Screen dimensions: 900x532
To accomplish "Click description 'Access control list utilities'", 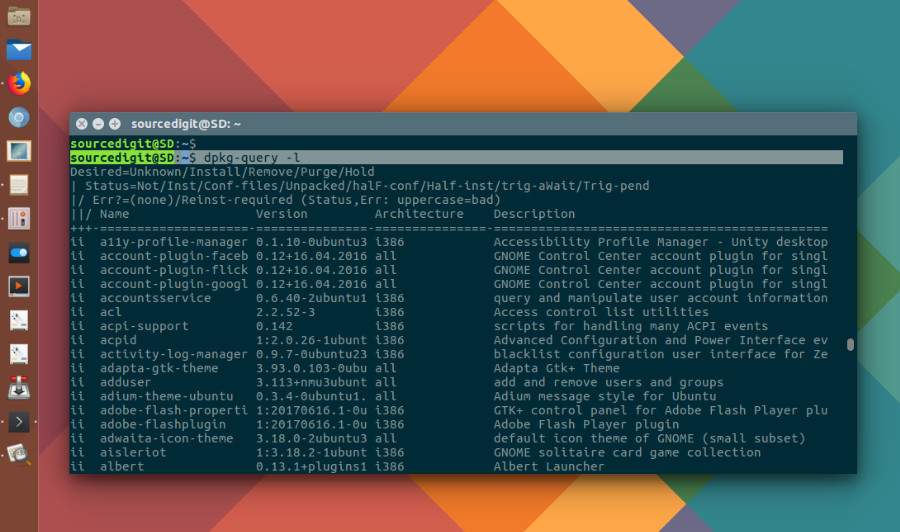I will tap(601, 312).
